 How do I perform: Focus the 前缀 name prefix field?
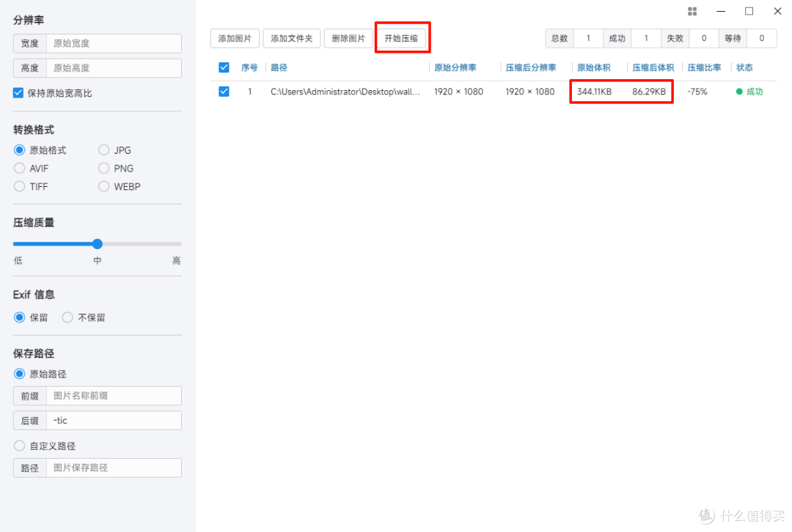[114, 396]
